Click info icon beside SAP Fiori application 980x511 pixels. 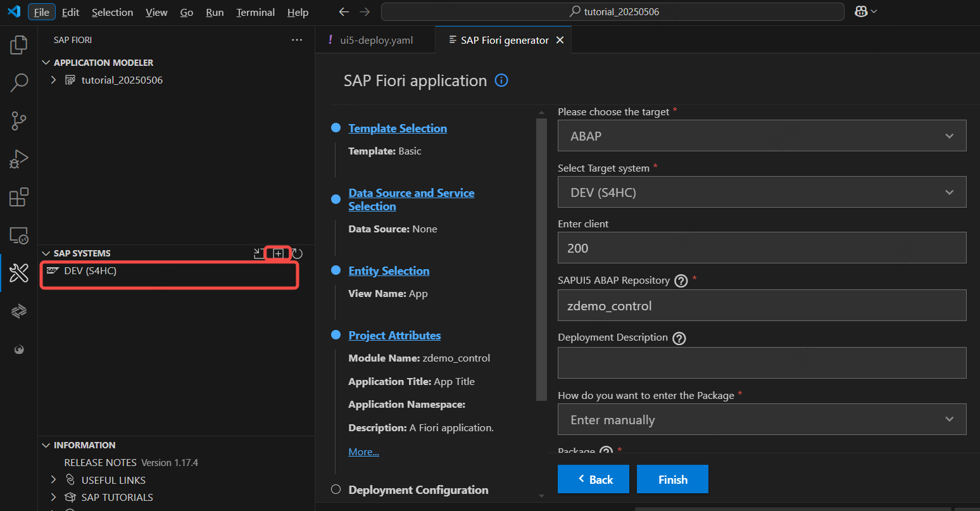[x=501, y=80]
